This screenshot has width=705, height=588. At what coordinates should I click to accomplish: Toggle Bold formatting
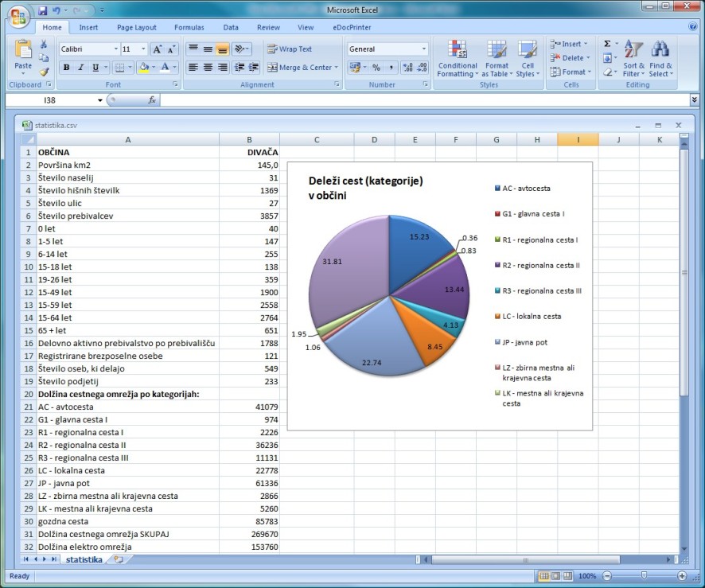point(67,68)
